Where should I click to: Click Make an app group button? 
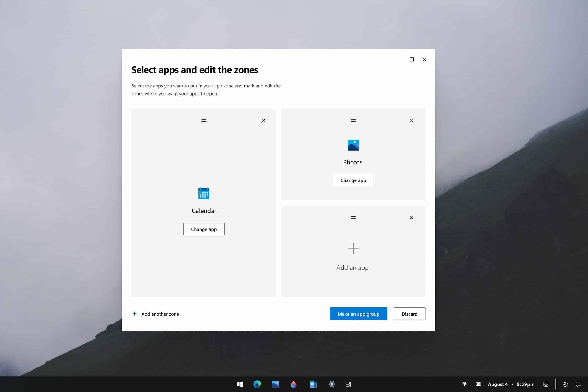pos(358,314)
